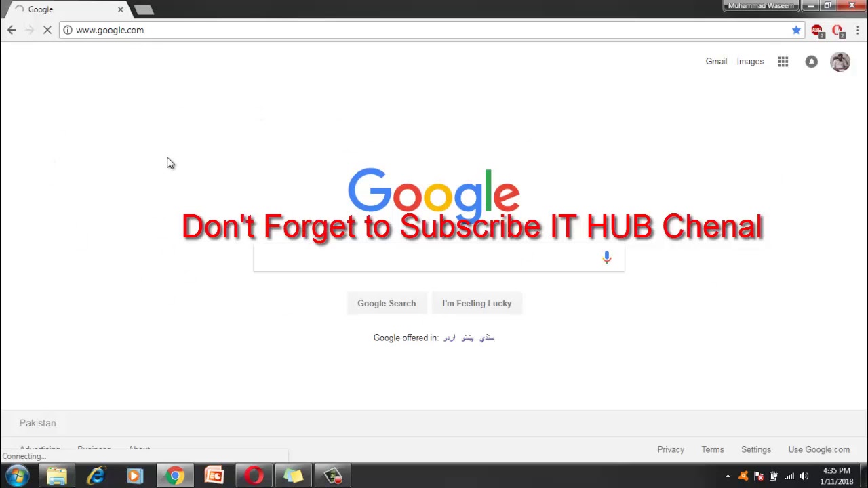The height and width of the screenshot is (488, 868).
Task: Click the network signal tray icon
Action: (x=789, y=476)
